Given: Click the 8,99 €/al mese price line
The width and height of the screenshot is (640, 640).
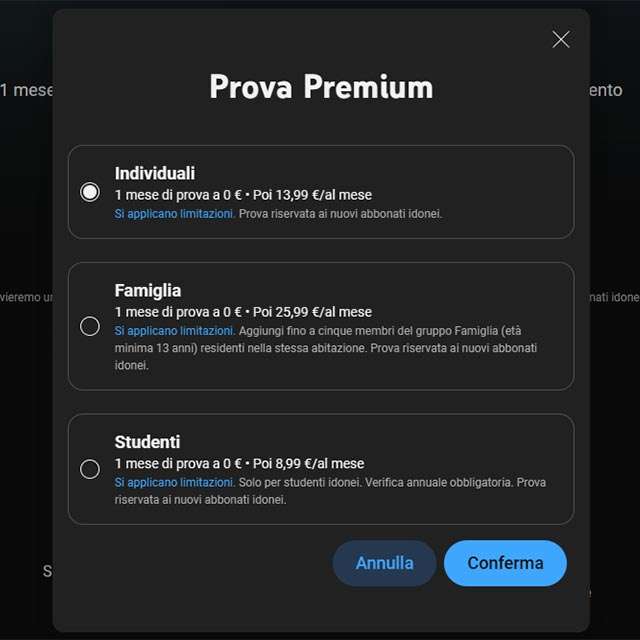Looking at the screenshot, I should click(240, 464).
